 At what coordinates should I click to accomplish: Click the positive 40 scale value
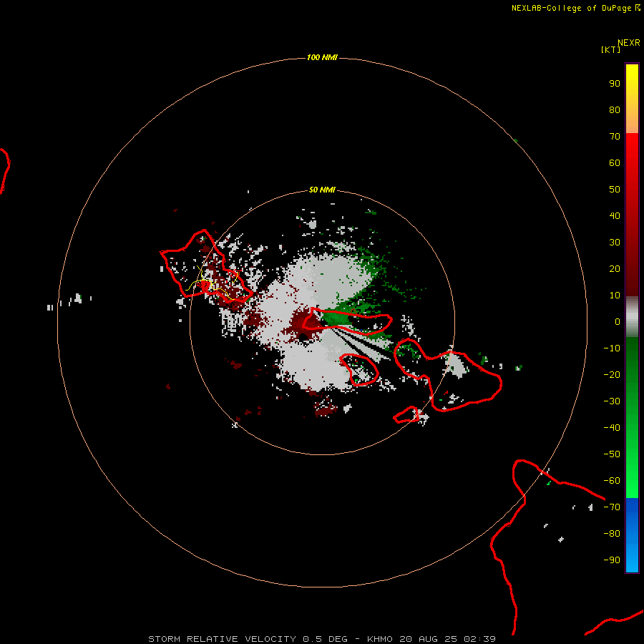[615, 216]
